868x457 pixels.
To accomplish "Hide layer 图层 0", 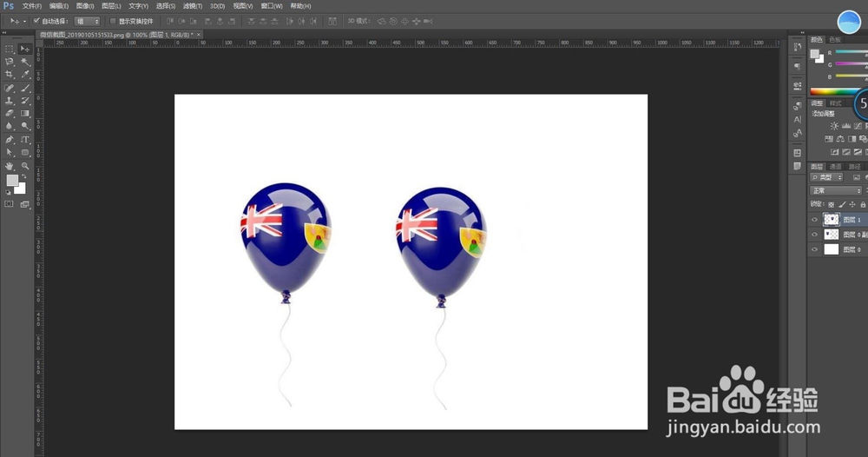I will pos(814,249).
